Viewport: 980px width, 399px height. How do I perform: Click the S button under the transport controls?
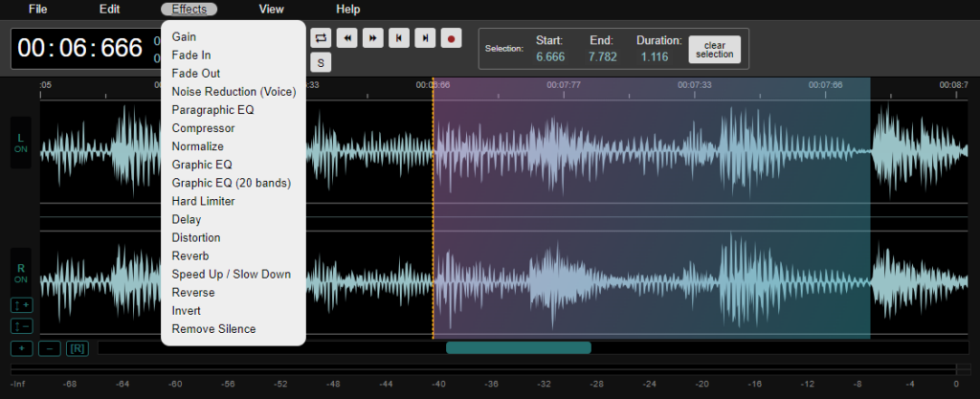click(321, 62)
